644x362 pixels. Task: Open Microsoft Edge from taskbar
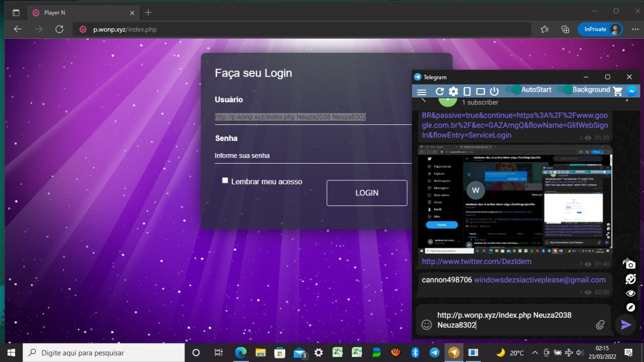pyautogui.click(x=241, y=352)
